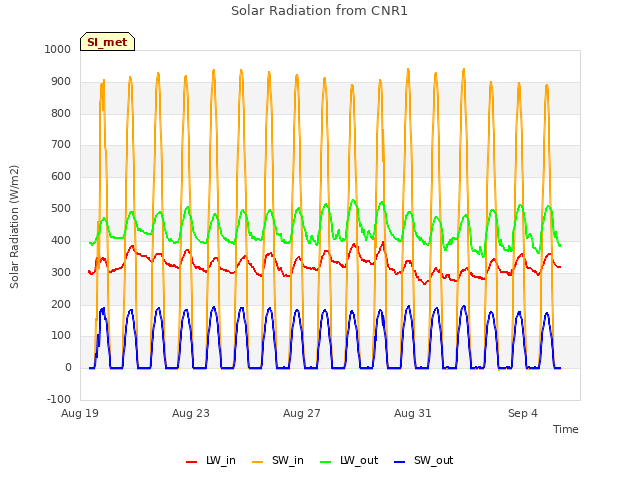Click the 200 y-axis tick label

point(61,304)
